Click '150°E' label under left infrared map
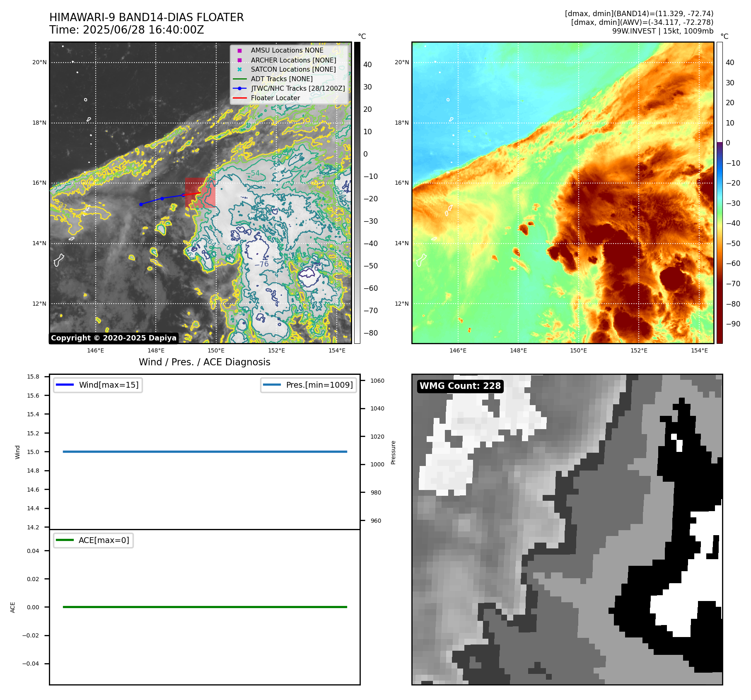 [x=216, y=350]
